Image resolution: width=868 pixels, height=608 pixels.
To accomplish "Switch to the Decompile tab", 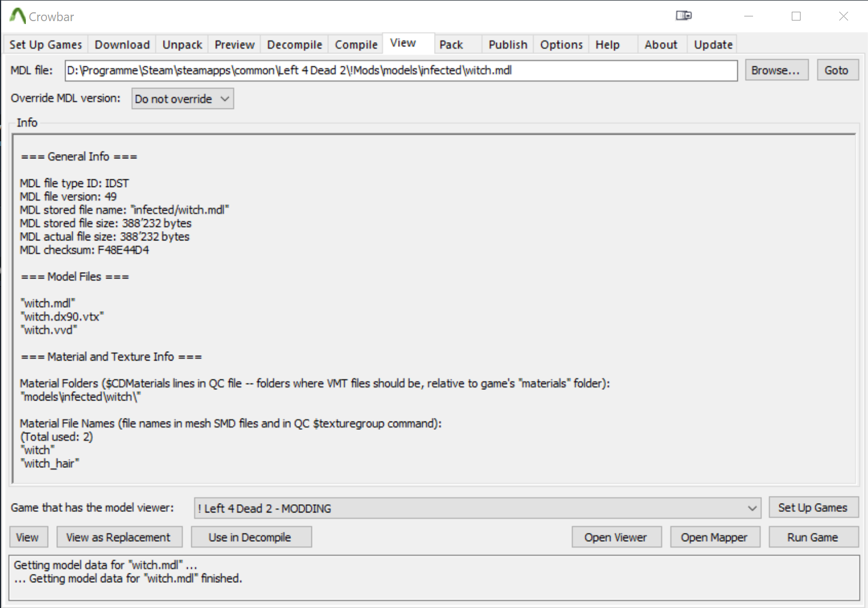I will click(x=294, y=45).
